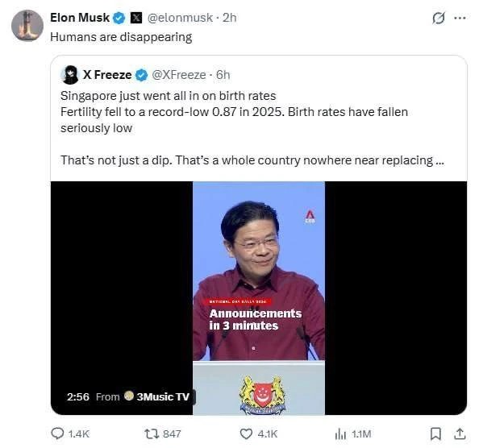
Task: Open the Grok explain-post icon
Action: coord(439,18)
